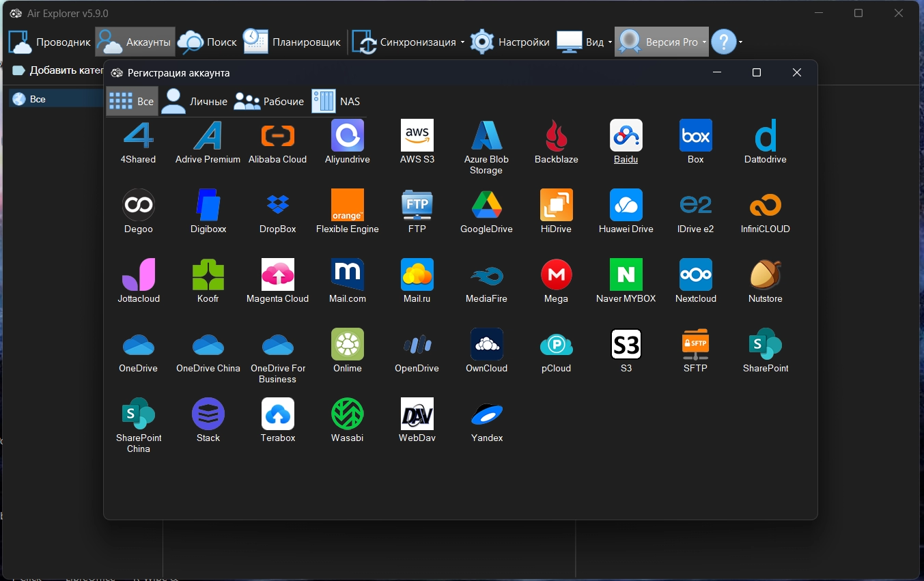Select Huawei Drive cloud
The image size is (924, 581).
pos(626,205)
